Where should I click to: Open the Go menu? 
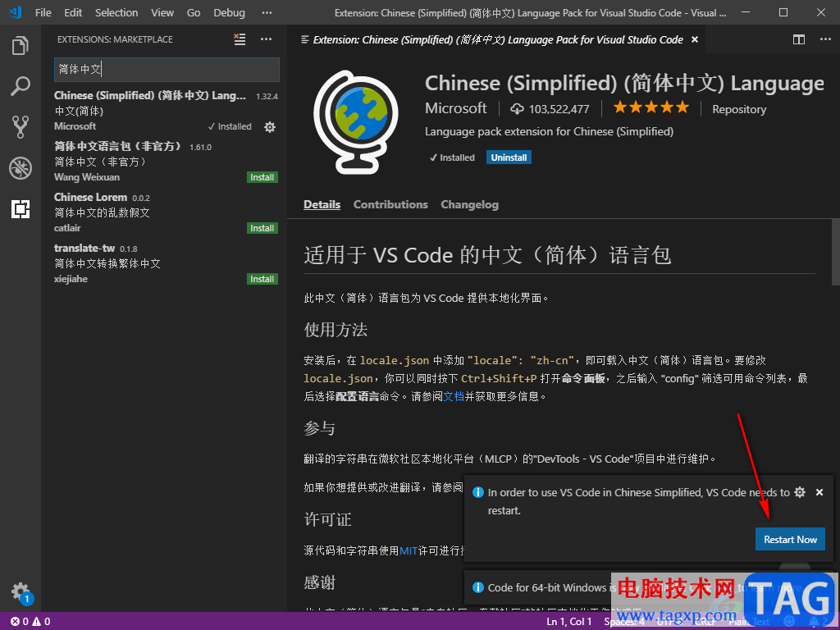click(x=194, y=12)
